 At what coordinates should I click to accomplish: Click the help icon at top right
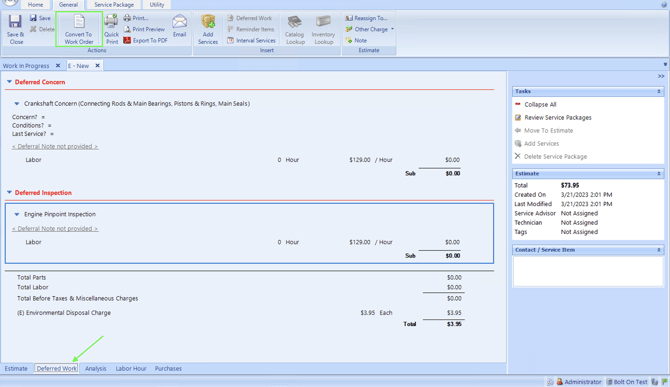pos(664,4)
